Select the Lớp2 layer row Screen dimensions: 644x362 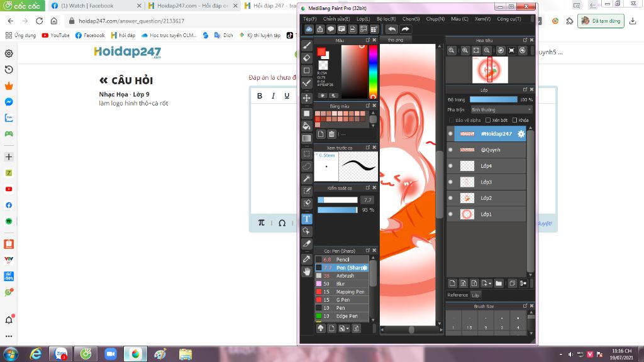(487, 198)
